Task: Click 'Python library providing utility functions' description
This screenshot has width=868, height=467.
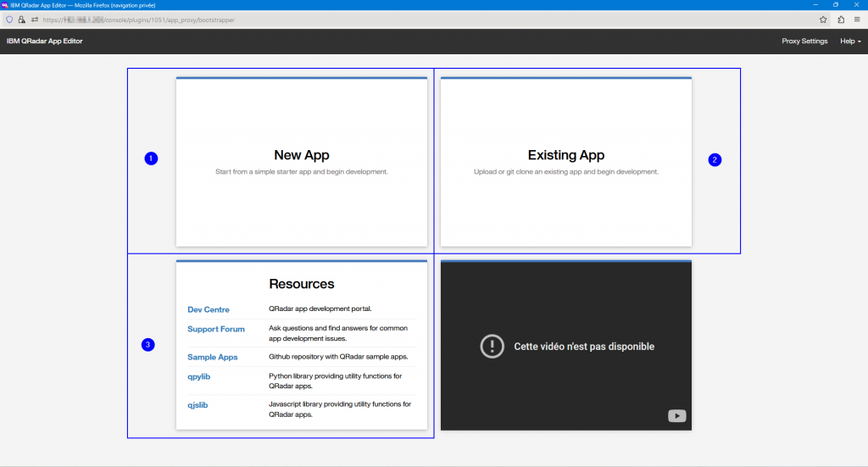Action: [x=336, y=381]
